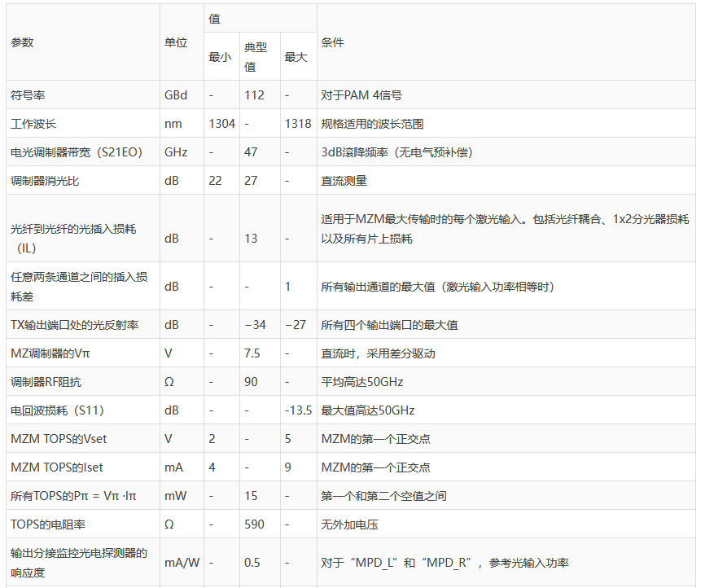
Task: Select the 典型值 sub-header cell
Action: click(256, 57)
